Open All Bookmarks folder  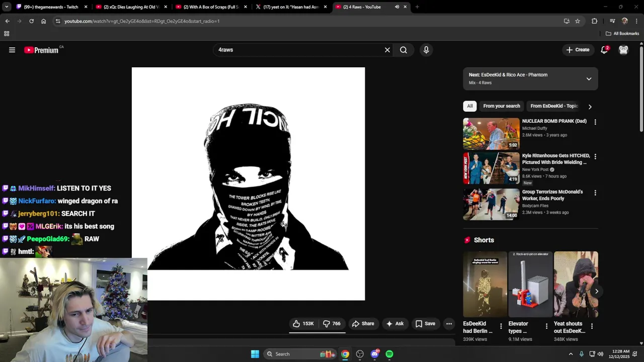pos(622,34)
